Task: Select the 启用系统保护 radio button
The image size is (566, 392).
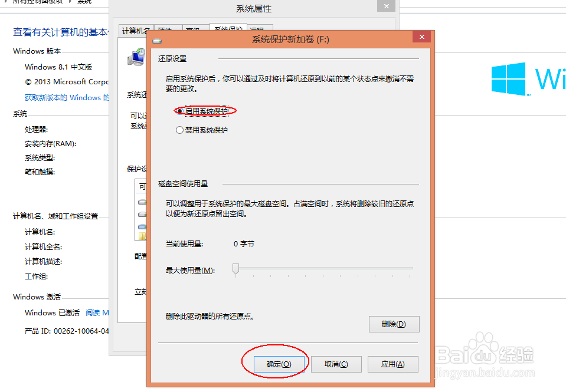Action: point(179,111)
